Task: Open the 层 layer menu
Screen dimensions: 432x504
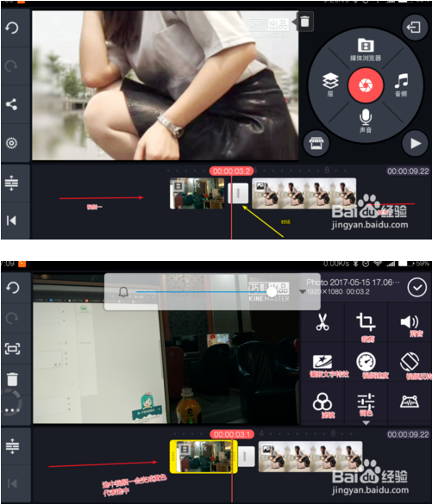Action: click(x=330, y=84)
